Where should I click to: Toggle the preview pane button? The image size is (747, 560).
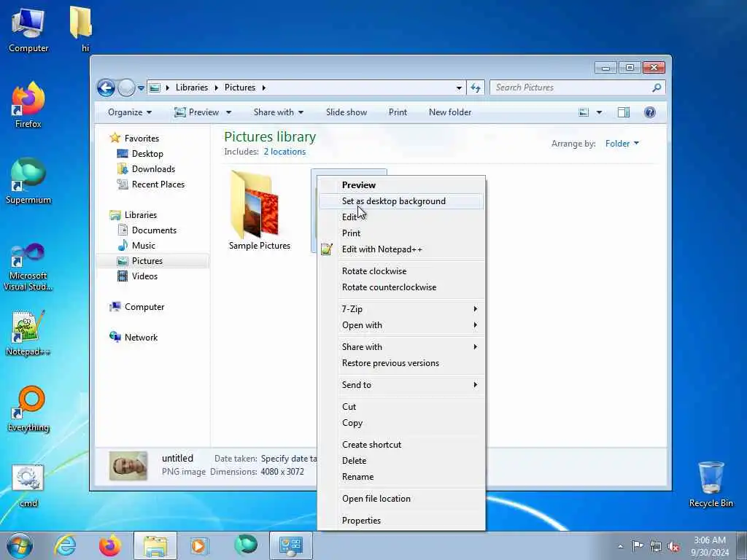point(623,112)
